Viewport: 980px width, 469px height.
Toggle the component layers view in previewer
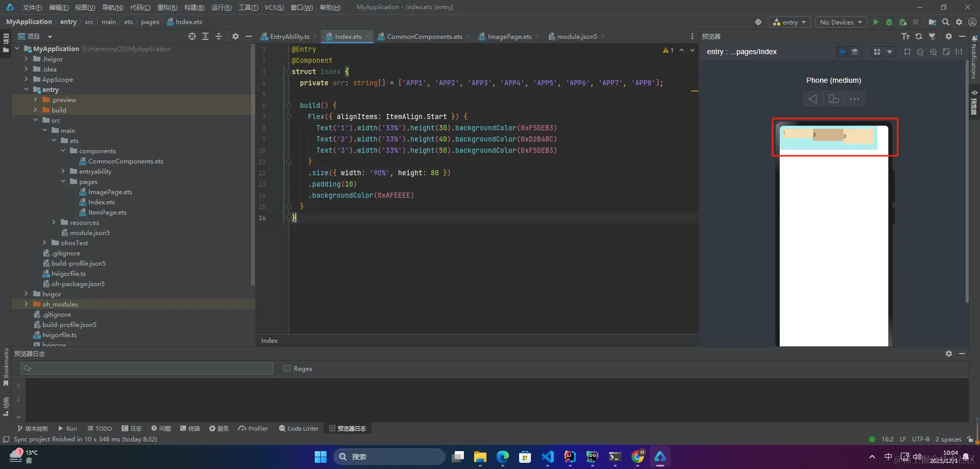click(x=855, y=52)
